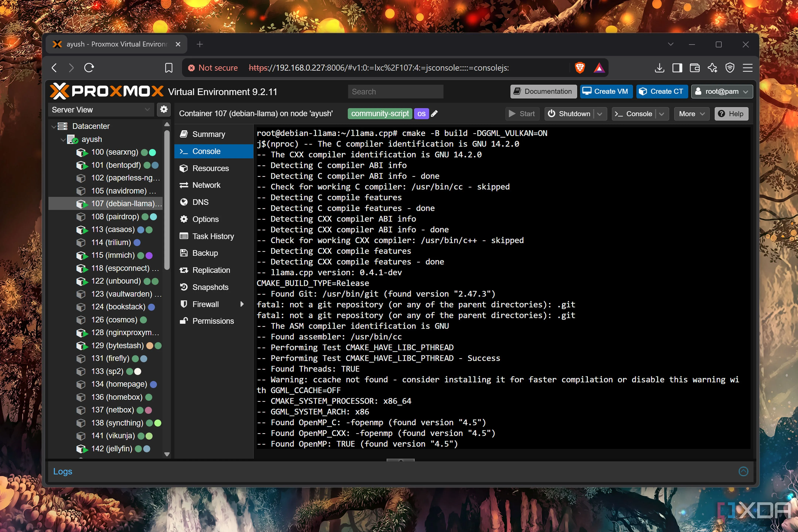Open the Console button dropdown arrow
This screenshot has width=798, height=532.
click(662, 114)
